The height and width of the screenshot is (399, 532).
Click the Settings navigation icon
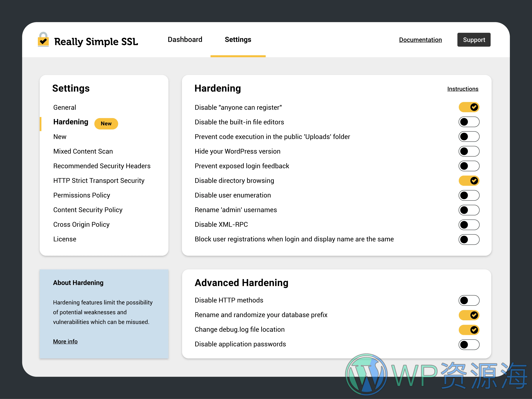coord(238,39)
